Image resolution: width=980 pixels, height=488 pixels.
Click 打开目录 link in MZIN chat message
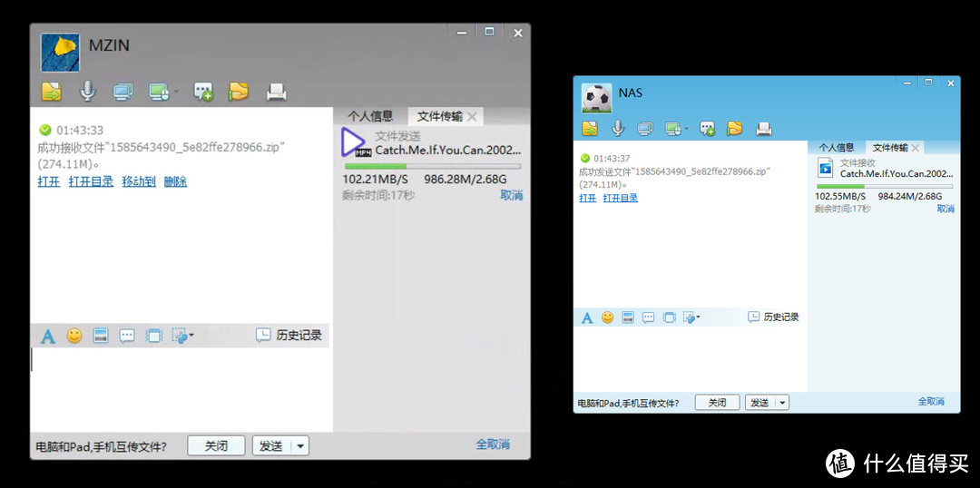tap(92, 181)
